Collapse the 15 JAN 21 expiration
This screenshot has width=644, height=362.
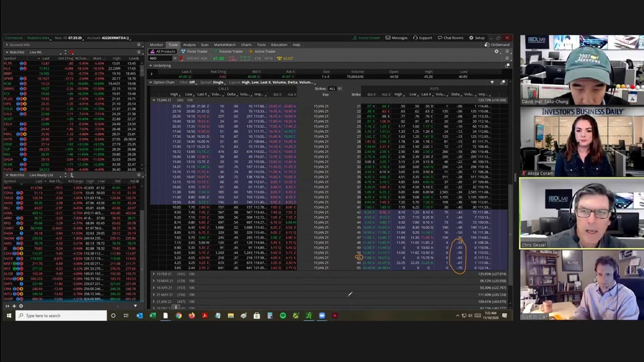(x=154, y=100)
